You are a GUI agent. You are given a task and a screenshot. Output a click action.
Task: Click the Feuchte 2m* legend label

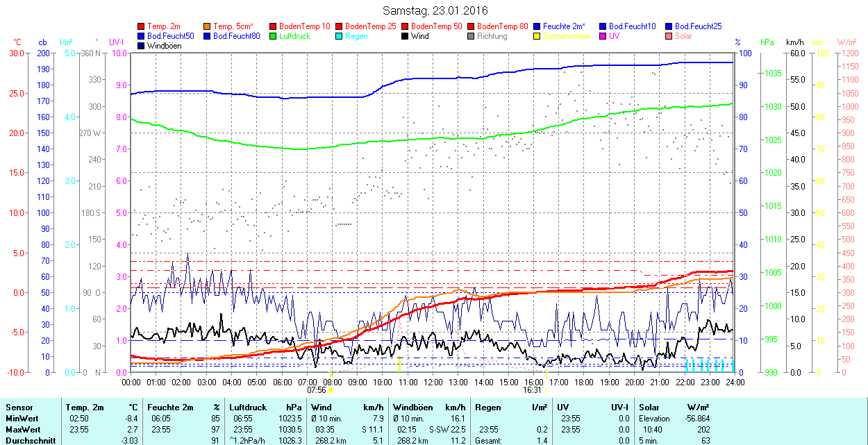565,26
